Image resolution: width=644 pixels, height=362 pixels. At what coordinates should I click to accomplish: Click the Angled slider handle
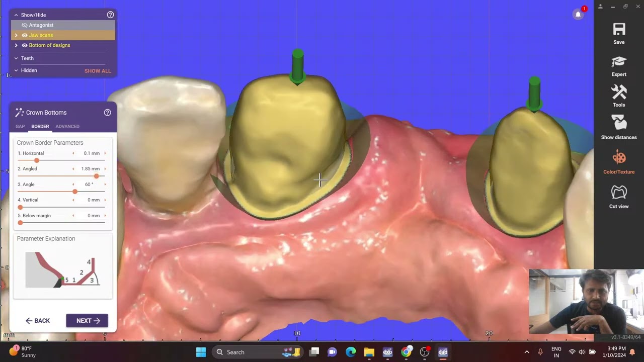point(97,176)
